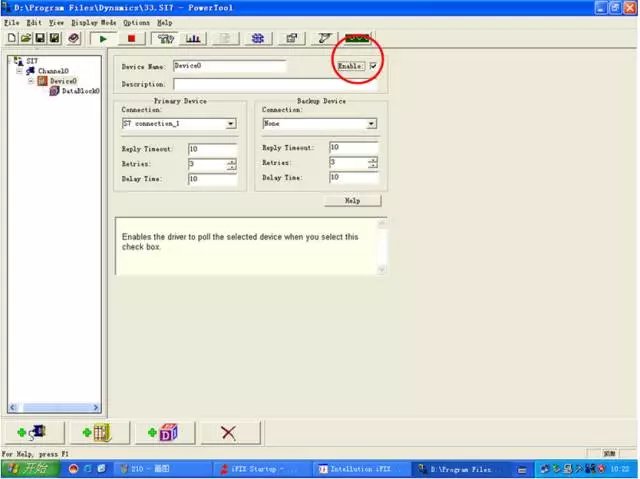This screenshot has width=640, height=479.
Task: Click the Windows Start button
Action: 28,468
